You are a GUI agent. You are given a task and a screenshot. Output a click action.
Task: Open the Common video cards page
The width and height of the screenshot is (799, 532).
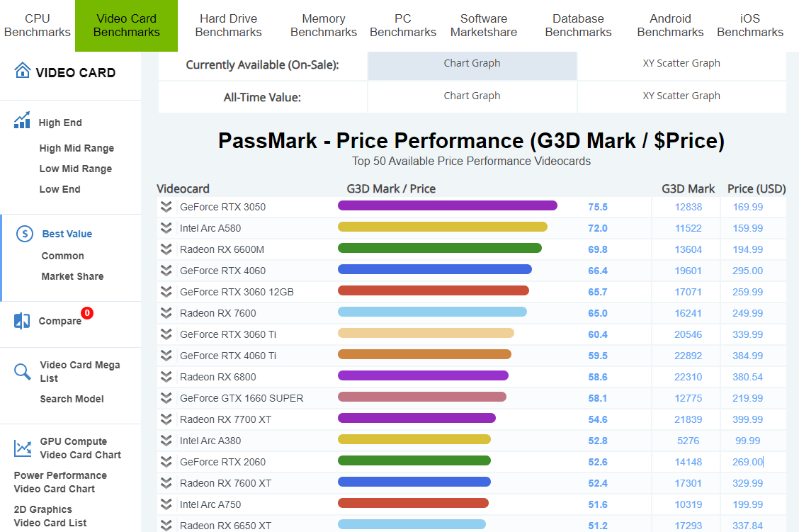tap(62, 256)
